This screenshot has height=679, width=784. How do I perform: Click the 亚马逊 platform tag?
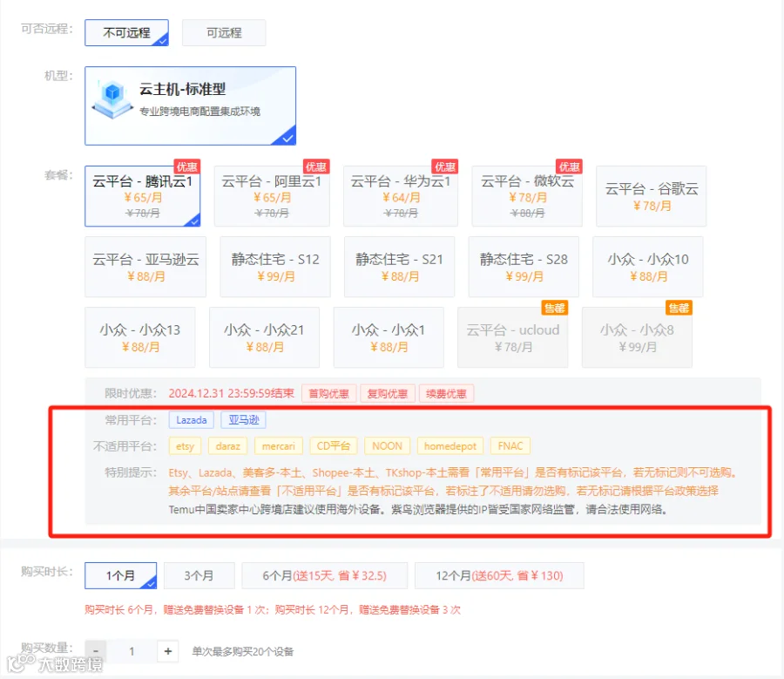tap(244, 420)
